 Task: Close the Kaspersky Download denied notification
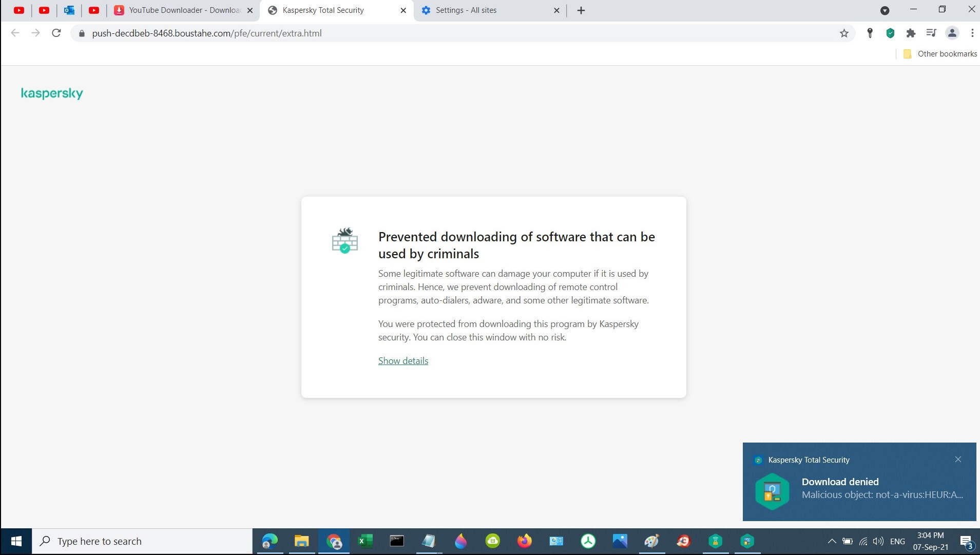tap(958, 460)
